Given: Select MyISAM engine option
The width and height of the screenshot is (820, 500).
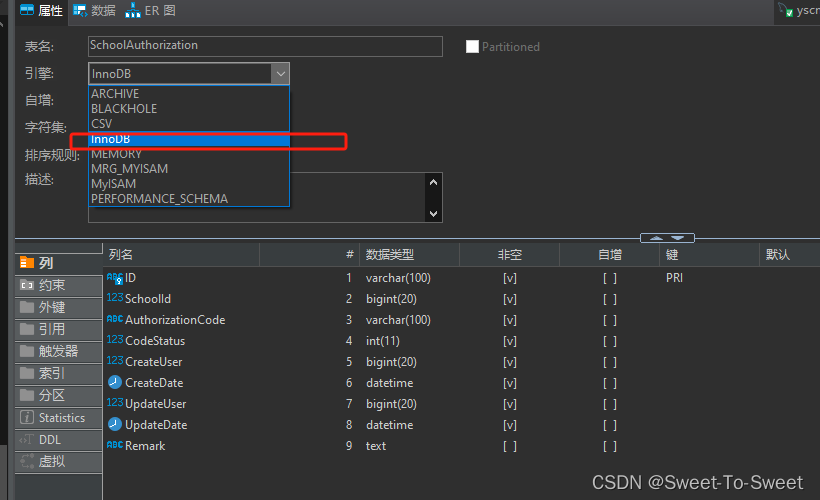Looking at the screenshot, I should 189,184.
